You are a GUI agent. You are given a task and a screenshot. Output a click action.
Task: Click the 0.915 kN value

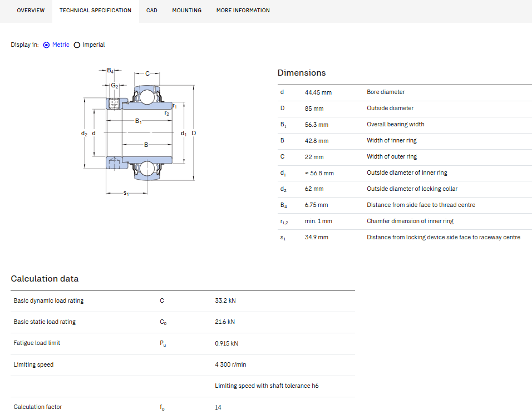click(x=226, y=343)
